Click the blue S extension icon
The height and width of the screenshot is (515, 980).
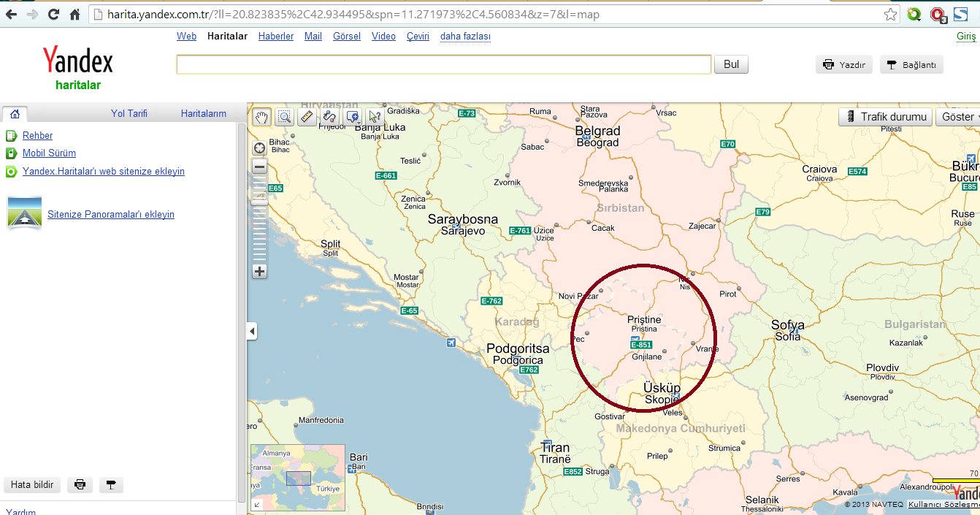tap(960, 14)
